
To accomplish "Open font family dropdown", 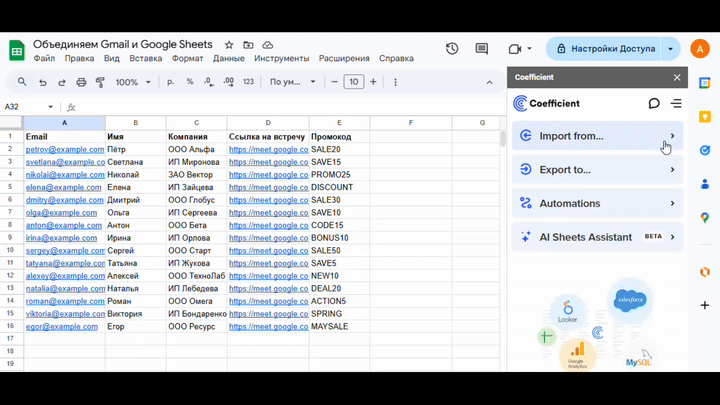I will pyautogui.click(x=292, y=82).
